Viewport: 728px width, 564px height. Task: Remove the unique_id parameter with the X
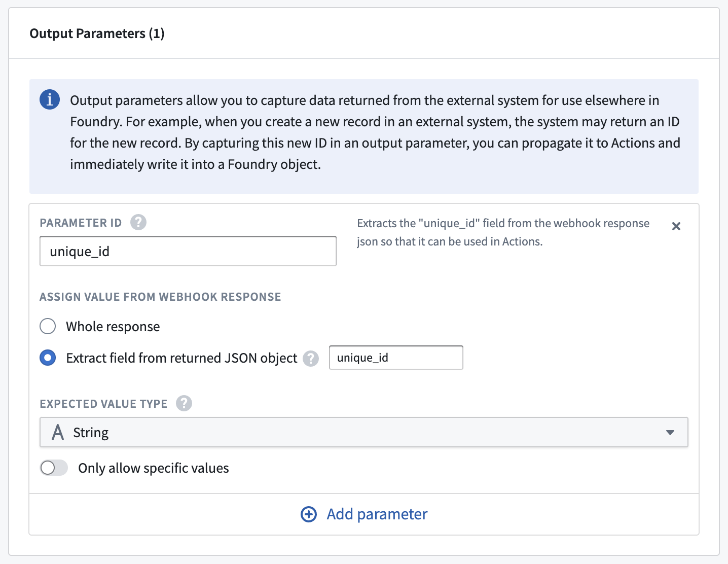[x=676, y=226]
